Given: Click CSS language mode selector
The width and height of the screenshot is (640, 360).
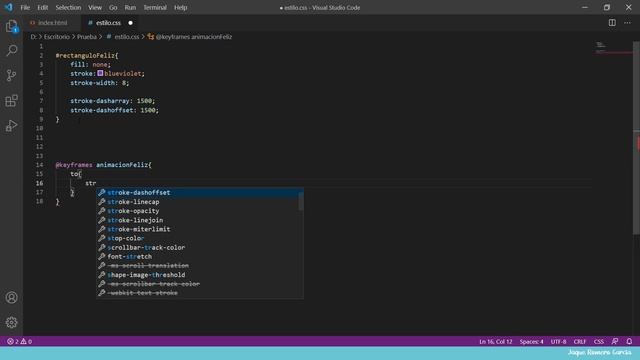Looking at the screenshot, I should 599,341.
